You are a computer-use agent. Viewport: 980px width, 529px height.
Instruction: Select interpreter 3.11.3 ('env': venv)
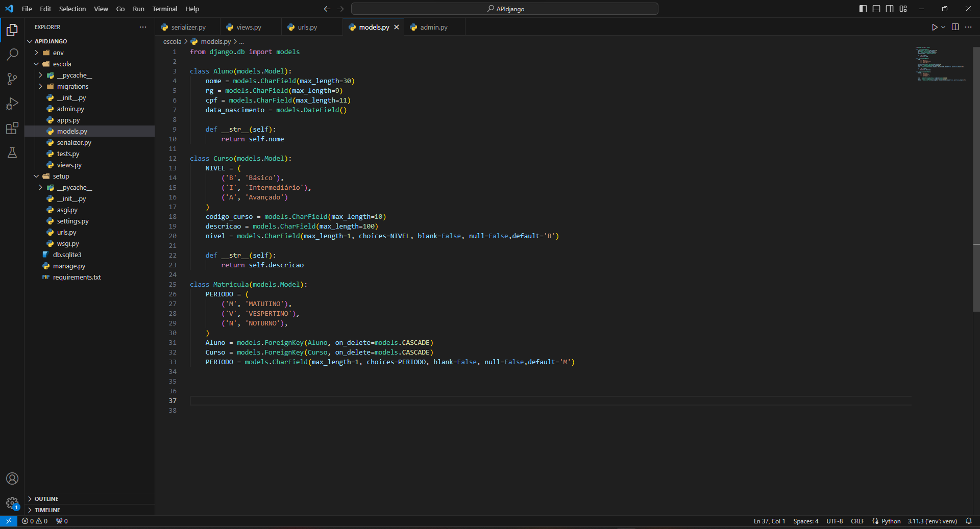point(932,521)
